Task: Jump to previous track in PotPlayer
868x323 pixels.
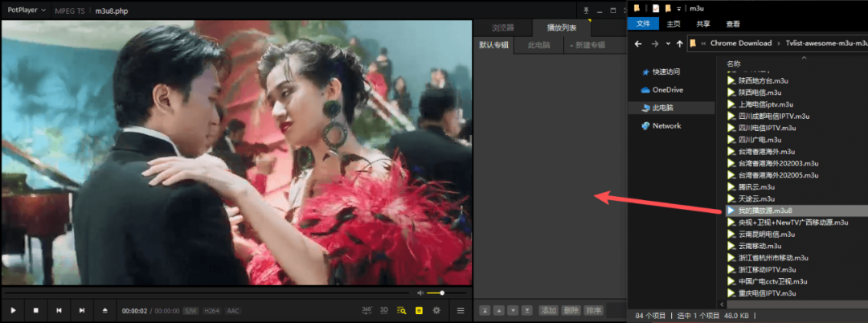Action: tap(59, 310)
